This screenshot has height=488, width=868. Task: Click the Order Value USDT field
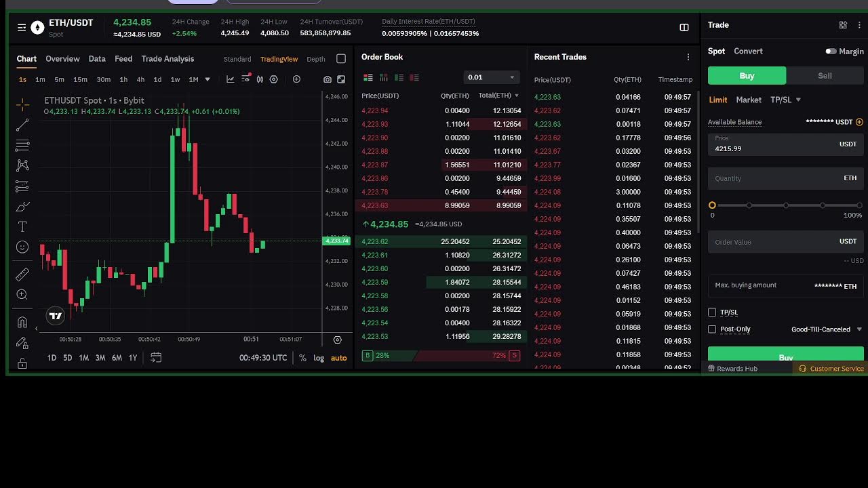pyautogui.click(x=786, y=242)
